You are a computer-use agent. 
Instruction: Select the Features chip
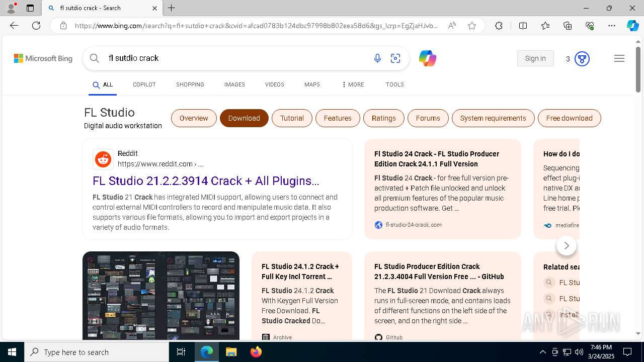coord(338,118)
